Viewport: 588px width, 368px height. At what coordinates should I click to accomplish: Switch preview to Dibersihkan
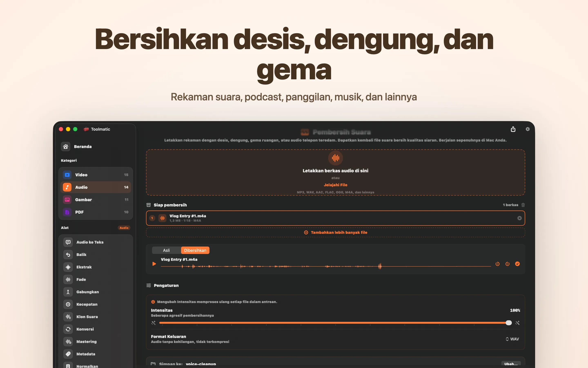195,250
